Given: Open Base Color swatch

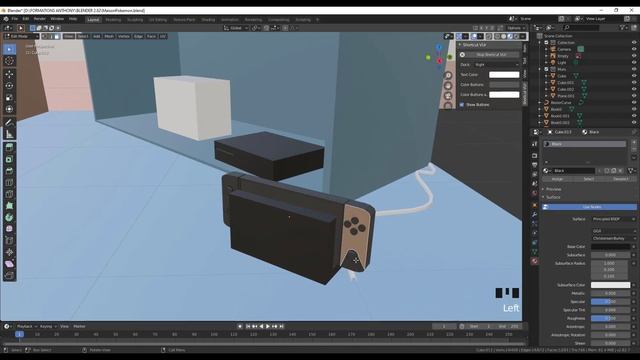Looking at the screenshot, I should coord(611,247).
